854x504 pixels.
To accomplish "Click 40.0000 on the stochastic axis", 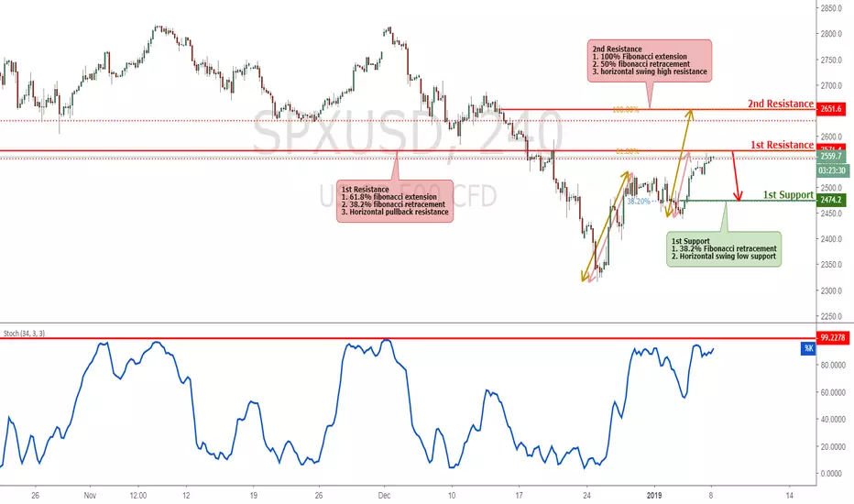I will point(833,420).
